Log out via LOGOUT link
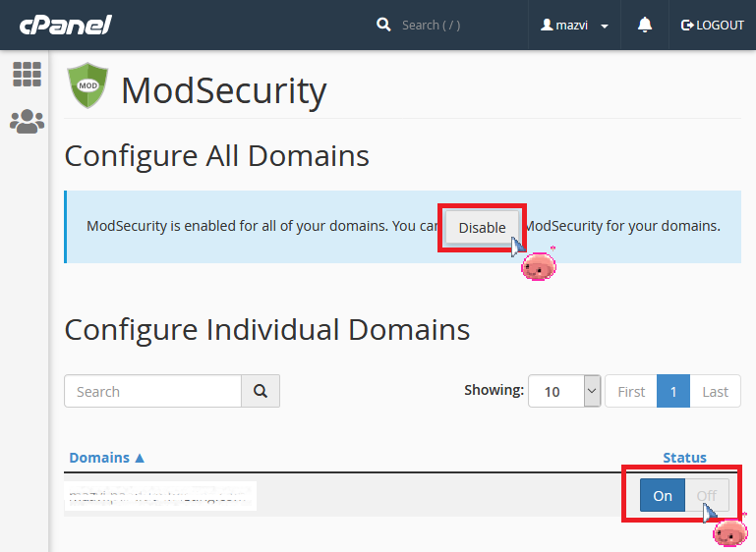This screenshot has height=552, width=756. pos(712,26)
